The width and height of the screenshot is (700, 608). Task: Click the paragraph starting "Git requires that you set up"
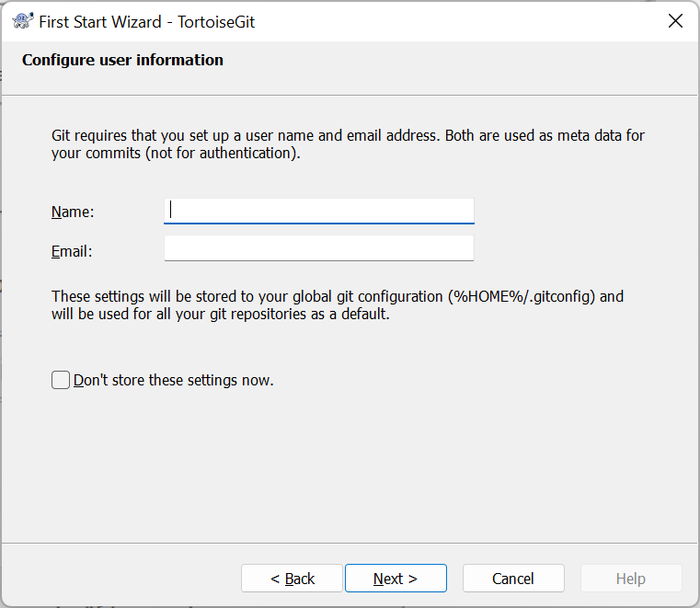(x=348, y=144)
